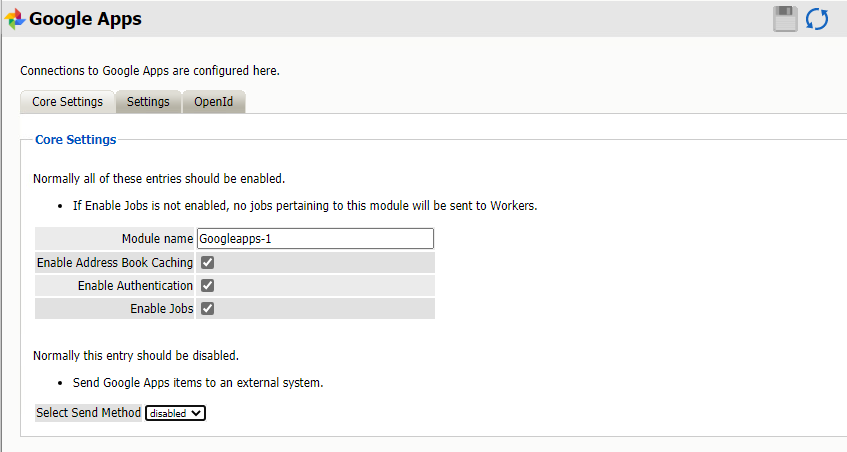
Task: Reload the page using the refresh arrows icon
Action: [817, 19]
